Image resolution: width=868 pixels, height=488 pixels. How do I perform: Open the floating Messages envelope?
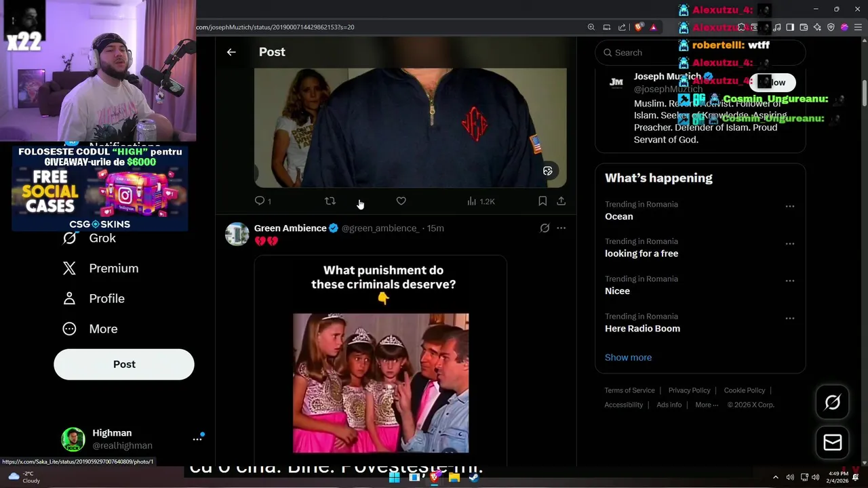tap(833, 443)
